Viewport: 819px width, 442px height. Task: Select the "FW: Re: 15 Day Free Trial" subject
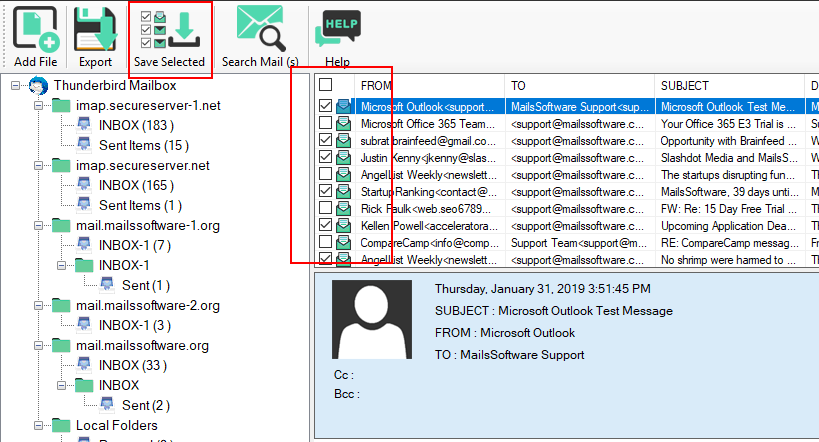(729, 209)
